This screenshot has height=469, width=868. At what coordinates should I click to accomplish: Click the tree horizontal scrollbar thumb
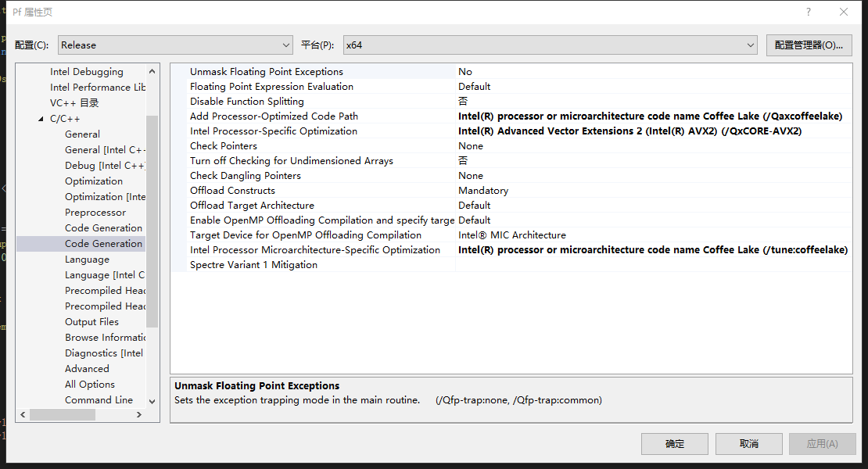(x=63, y=414)
